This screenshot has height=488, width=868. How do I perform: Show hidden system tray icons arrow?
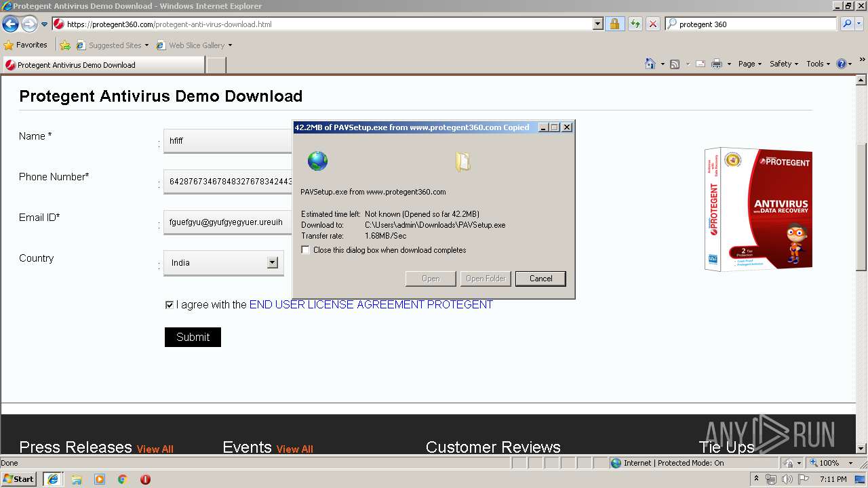756,479
